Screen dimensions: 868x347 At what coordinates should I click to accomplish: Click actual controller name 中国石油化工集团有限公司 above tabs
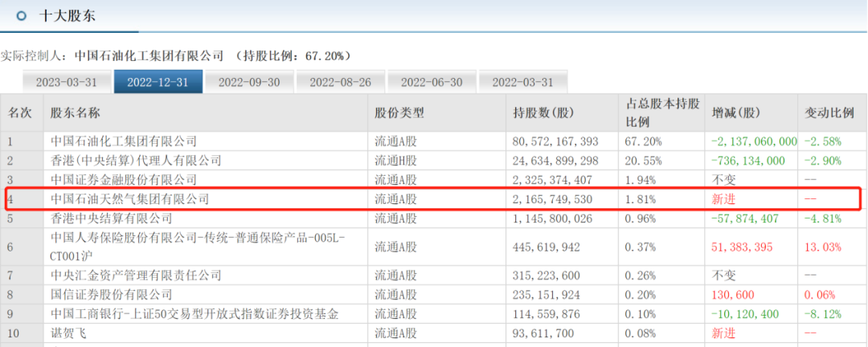[x=149, y=56]
